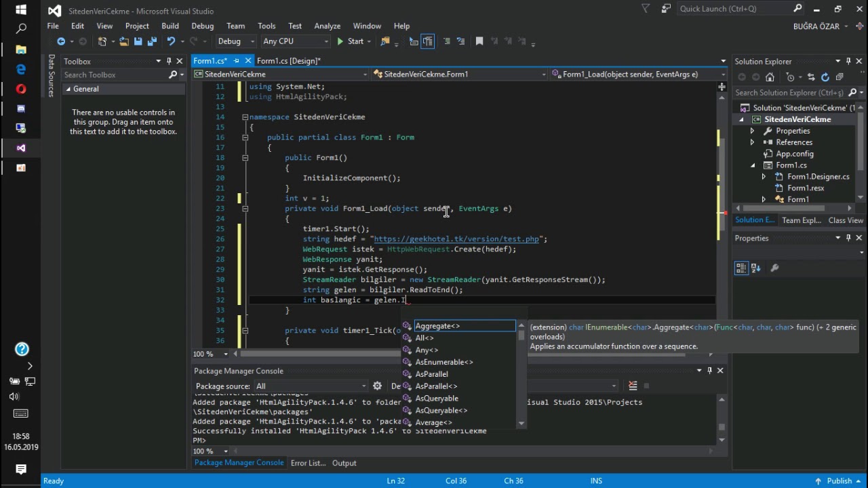Click the Comment selected lines icon

click(446, 41)
